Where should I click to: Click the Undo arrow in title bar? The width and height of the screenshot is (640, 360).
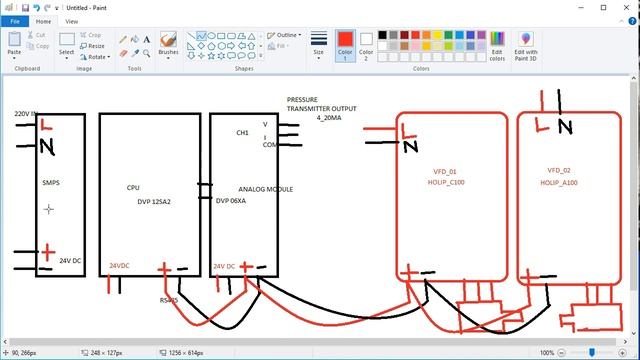tap(36, 8)
